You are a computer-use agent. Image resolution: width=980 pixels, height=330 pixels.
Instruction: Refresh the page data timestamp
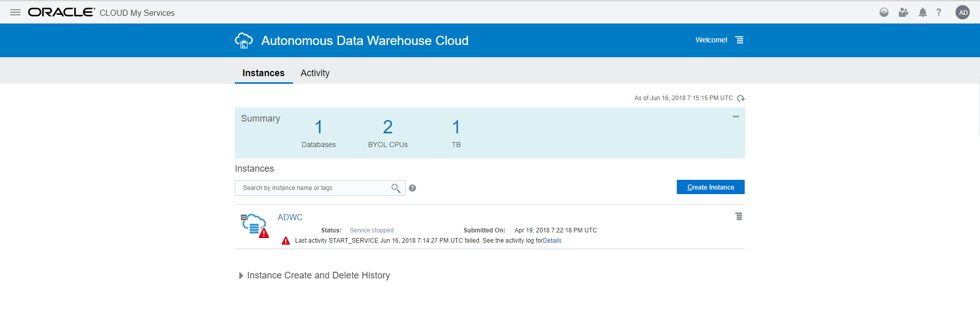pyautogui.click(x=741, y=98)
